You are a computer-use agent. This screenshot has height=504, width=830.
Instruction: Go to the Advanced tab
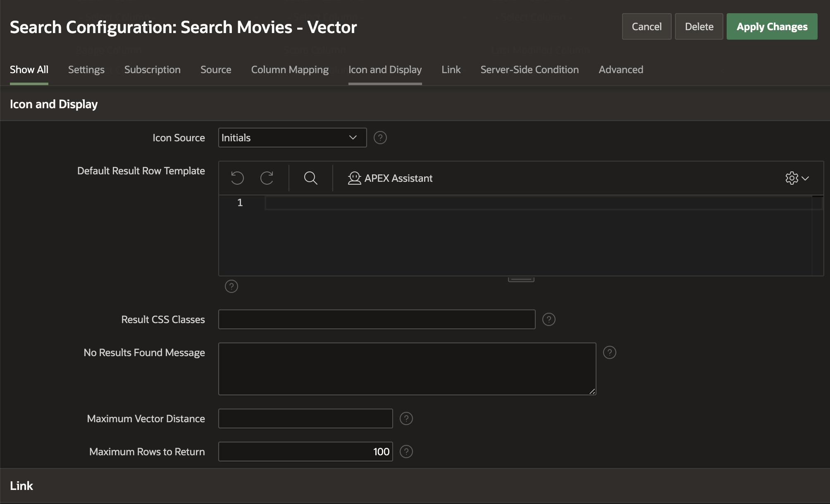click(x=620, y=69)
